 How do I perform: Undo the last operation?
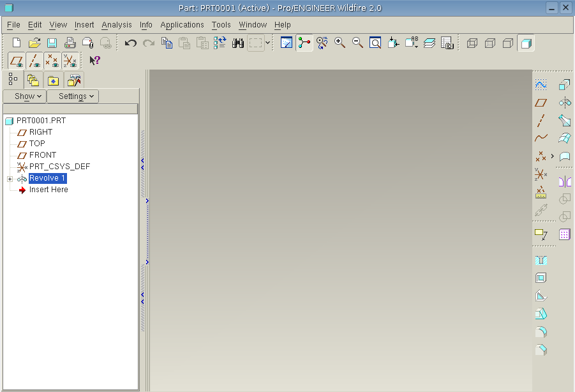tap(131, 43)
